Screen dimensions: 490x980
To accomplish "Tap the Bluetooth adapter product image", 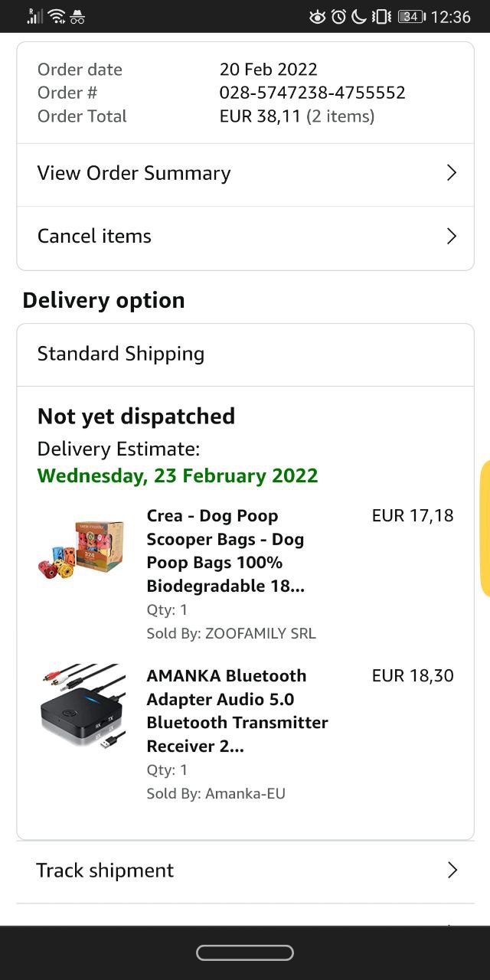I will (x=82, y=706).
